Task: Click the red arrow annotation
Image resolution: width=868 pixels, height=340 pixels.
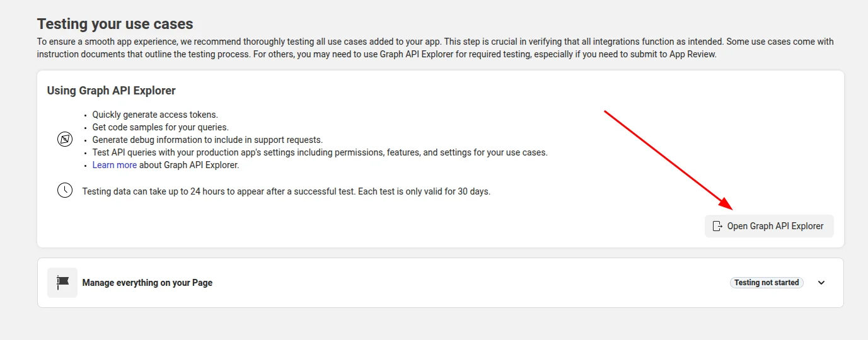Action: tap(668, 160)
